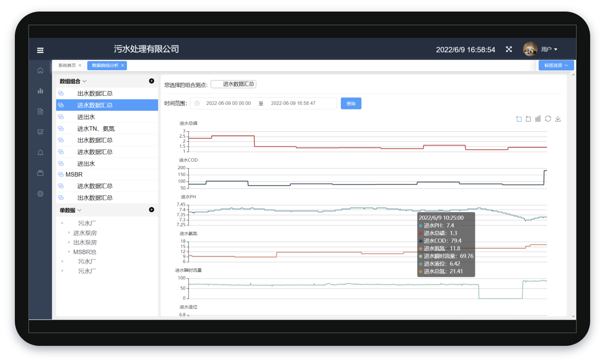Click the user avatar picture
Image resolution: width=605 pixels, height=364 pixels.
pos(530,49)
